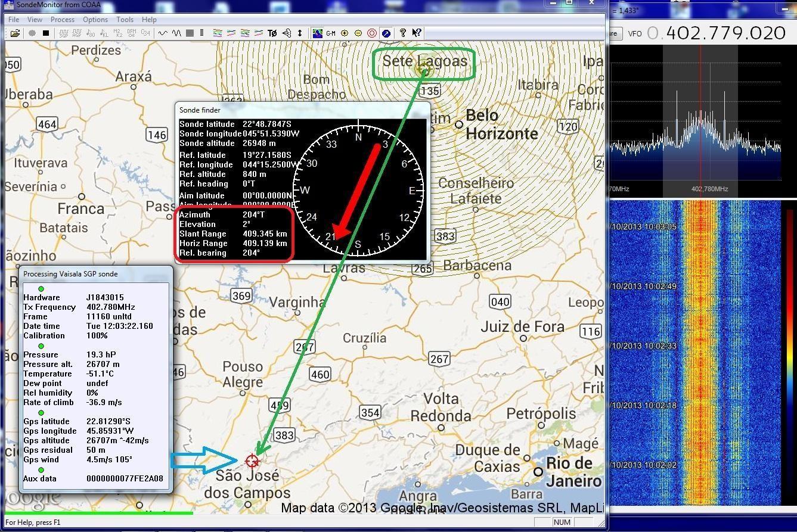Click the T0 toolbar icon

coord(272,33)
